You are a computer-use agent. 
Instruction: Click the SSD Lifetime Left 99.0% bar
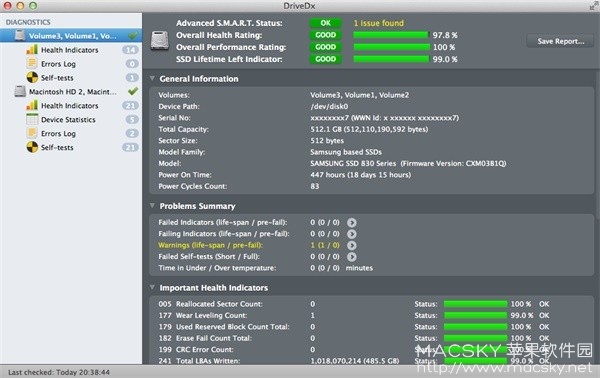click(x=391, y=59)
